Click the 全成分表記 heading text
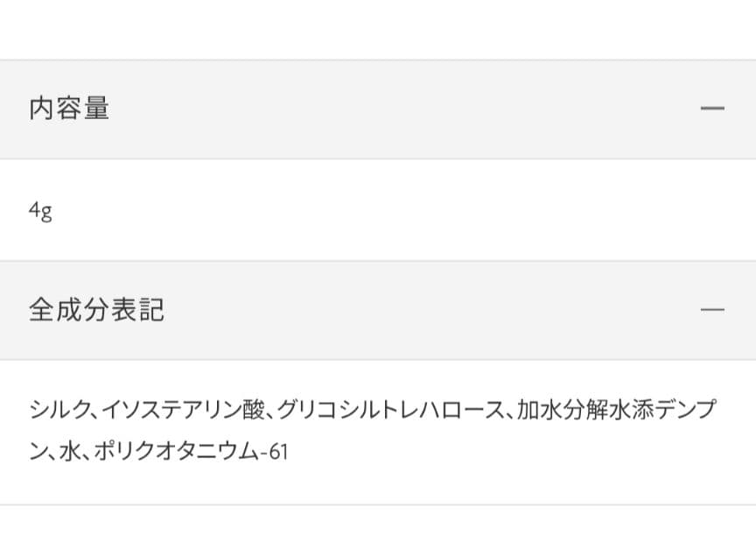Viewport: 756px width, 556px height. (x=96, y=310)
